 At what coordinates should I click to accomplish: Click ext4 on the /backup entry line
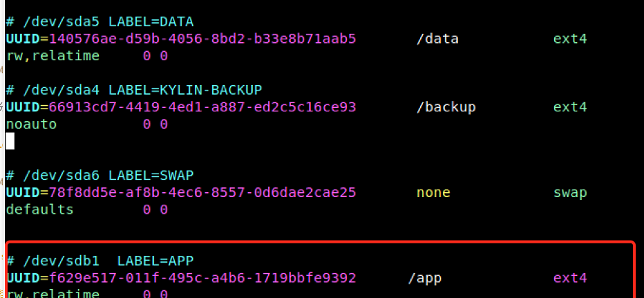(569, 107)
